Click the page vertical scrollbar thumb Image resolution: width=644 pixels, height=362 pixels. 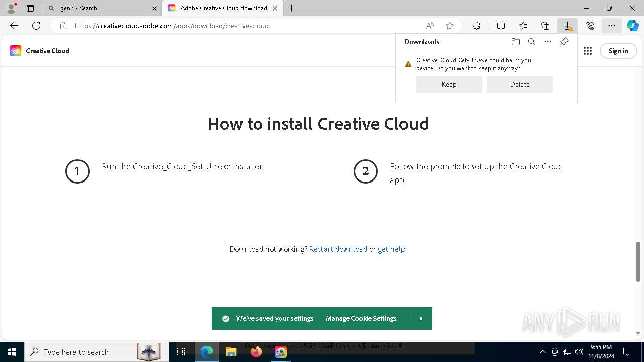[638, 261]
